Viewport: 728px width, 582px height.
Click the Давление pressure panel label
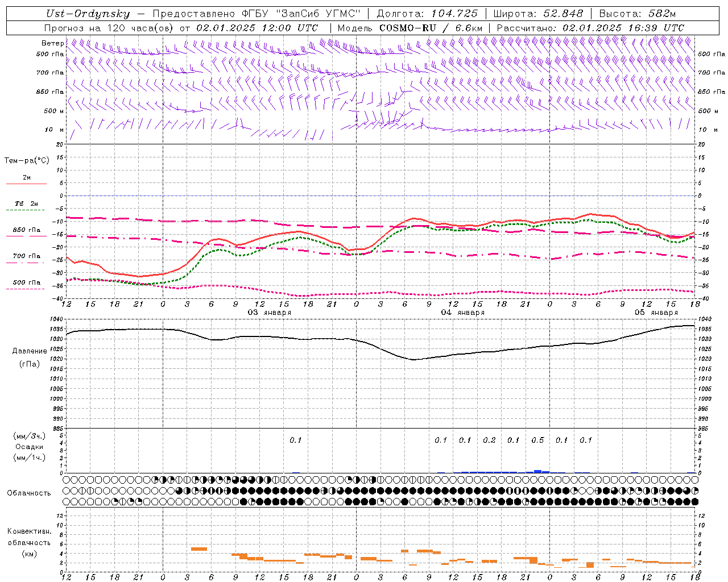(30, 351)
